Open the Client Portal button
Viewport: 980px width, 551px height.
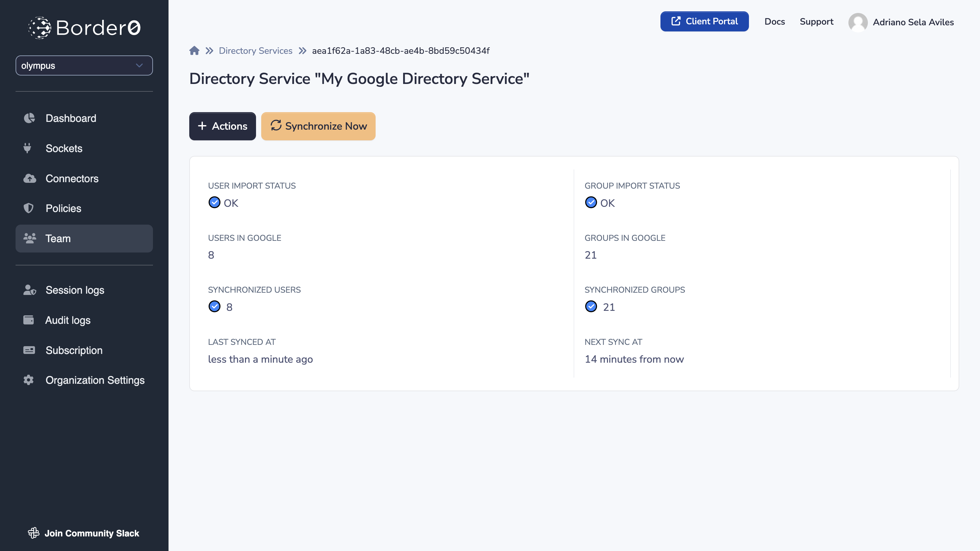(x=704, y=21)
